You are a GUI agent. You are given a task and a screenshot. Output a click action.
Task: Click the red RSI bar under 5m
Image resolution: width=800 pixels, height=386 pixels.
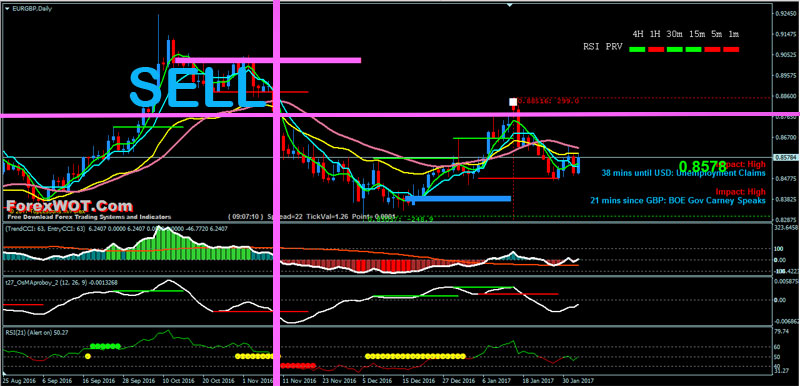point(712,49)
